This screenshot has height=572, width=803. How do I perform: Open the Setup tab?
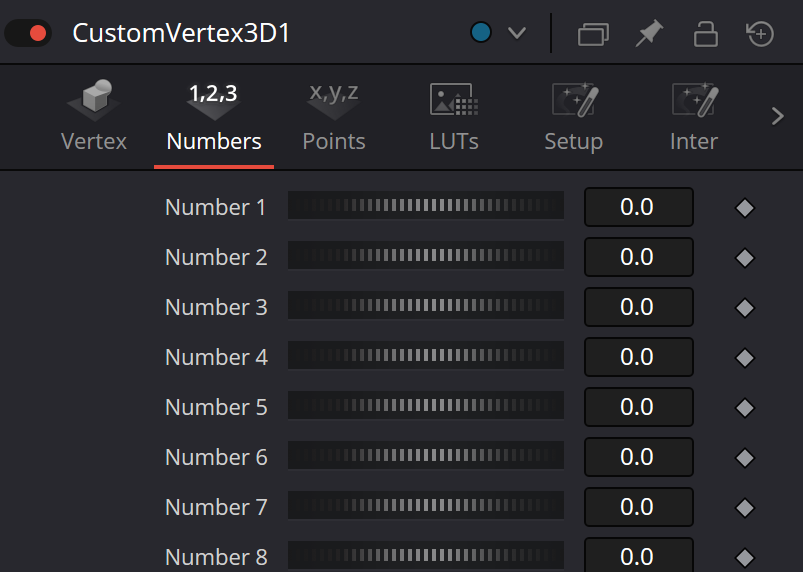[x=574, y=117]
